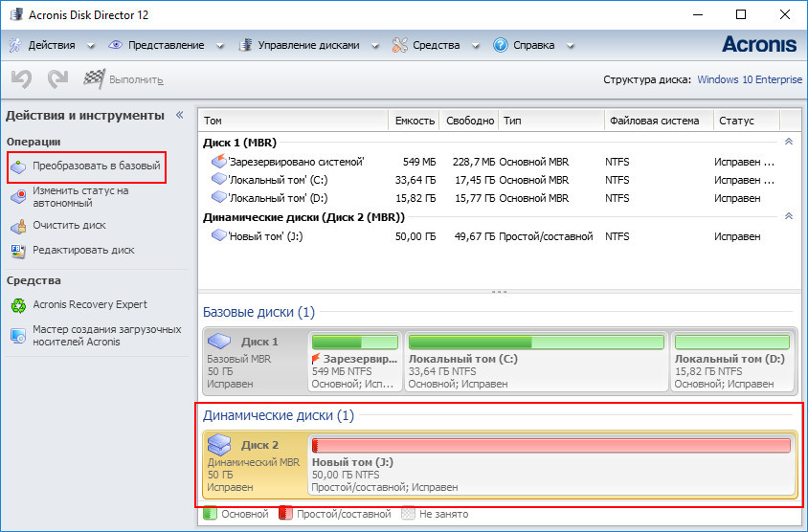The height and width of the screenshot is (532, 808).
Task: Click the Не занято legend swatch
Action: (x=408, y=514)
